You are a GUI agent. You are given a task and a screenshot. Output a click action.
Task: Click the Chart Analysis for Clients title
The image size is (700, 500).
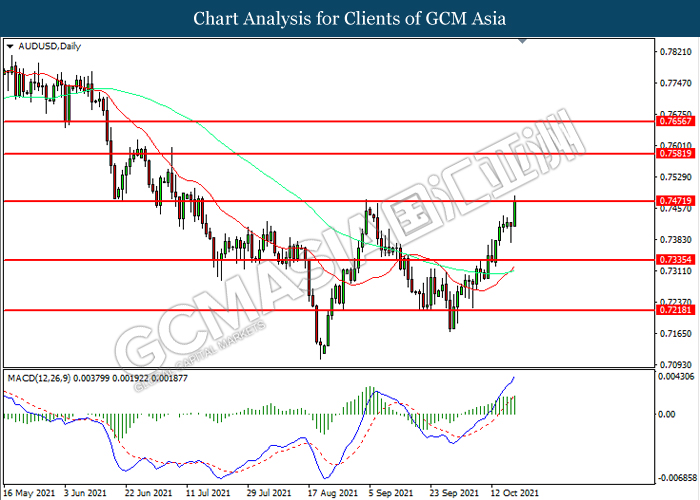[x=350, y=19]
